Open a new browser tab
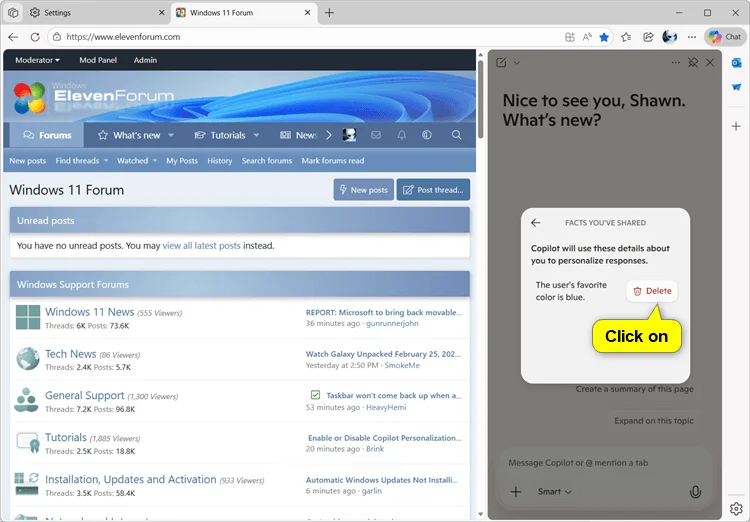This screenshot has width=750, height=522. [x=329, y=13]
